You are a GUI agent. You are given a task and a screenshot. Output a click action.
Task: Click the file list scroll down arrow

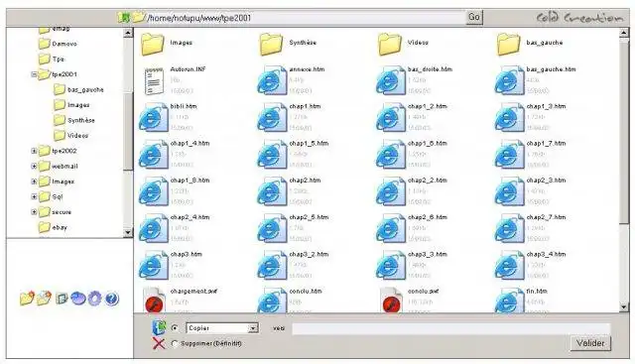click(x=624, y=307)
